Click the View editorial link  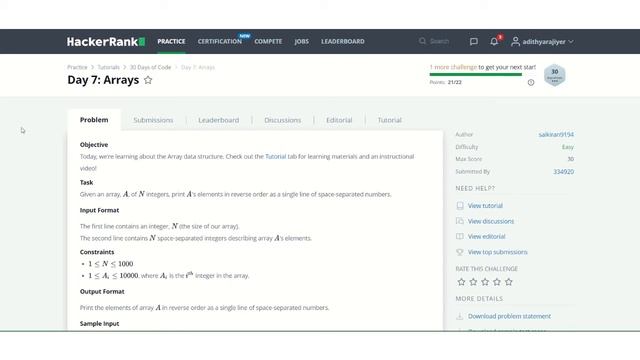click(x=487, y=236)
